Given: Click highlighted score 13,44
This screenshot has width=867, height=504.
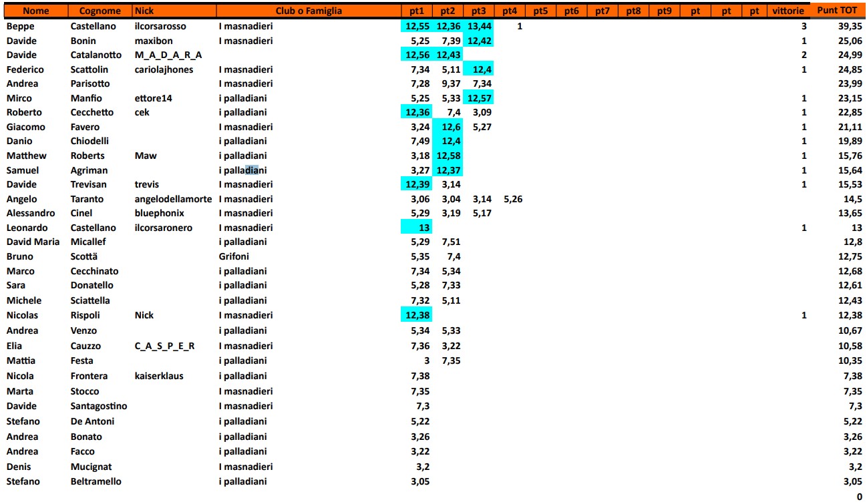Looking at the screenshot, I should (479, 26).
